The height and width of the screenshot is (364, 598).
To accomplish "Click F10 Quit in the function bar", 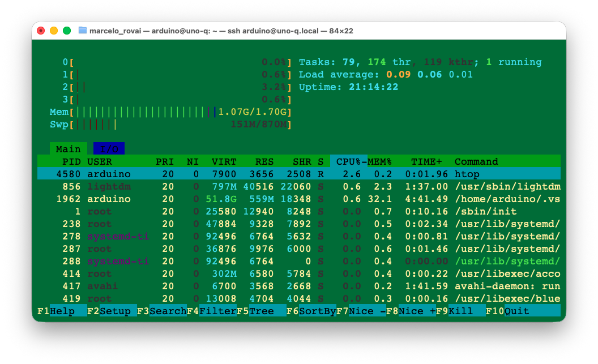I will pos(523,311).
